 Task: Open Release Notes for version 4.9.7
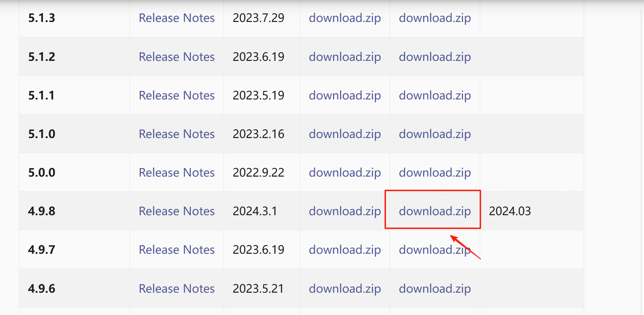[x=177, y=250]
